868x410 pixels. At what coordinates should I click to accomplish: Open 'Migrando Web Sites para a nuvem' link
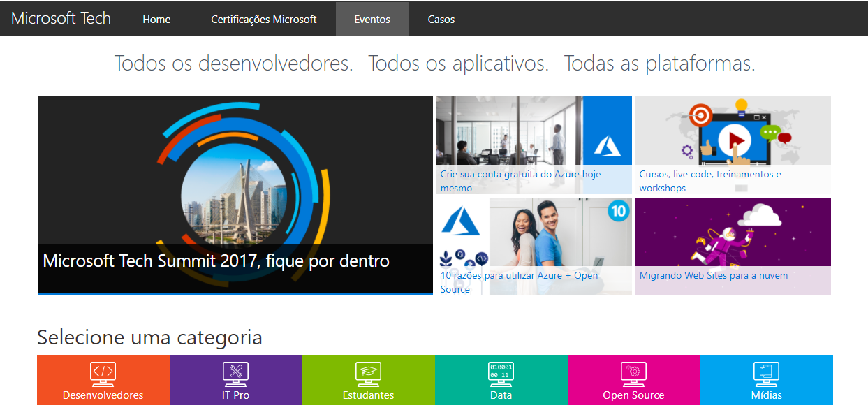[x=714, y=275]
